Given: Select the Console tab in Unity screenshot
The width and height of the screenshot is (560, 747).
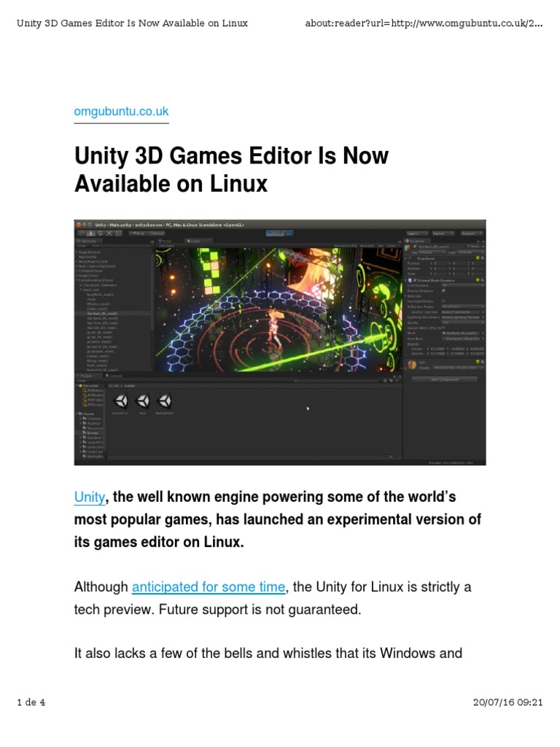Looking at the screenshot, I should [114, 376].
